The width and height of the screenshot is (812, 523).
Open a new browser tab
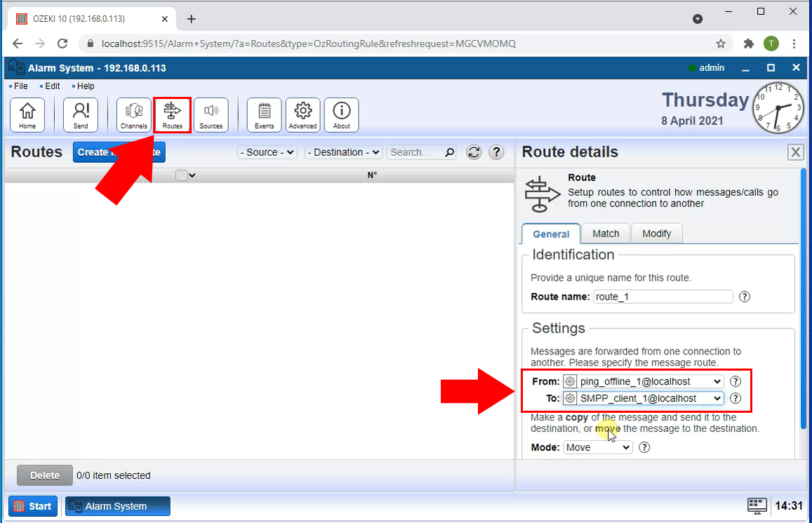tap(191, 19)
